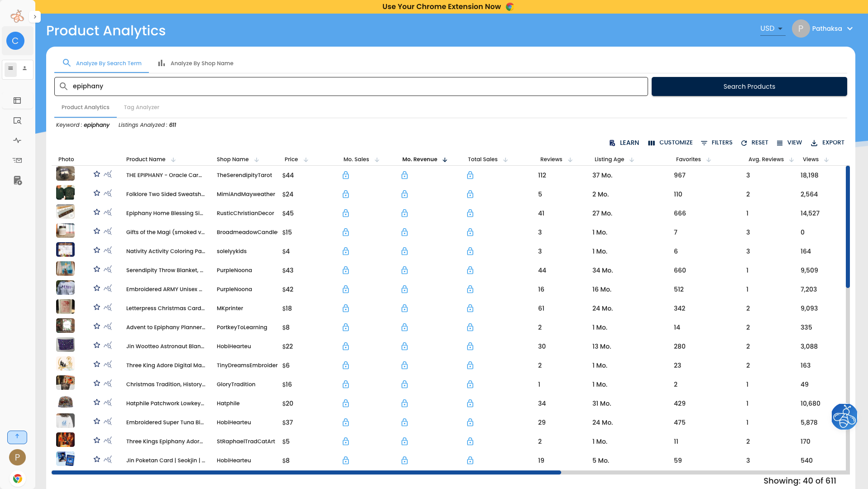Image resolution: width=868 pixels, height=489 pixels.
Task: Toggle favorite star for Nativity Activity Coloring
Action: tap(97, 250)
